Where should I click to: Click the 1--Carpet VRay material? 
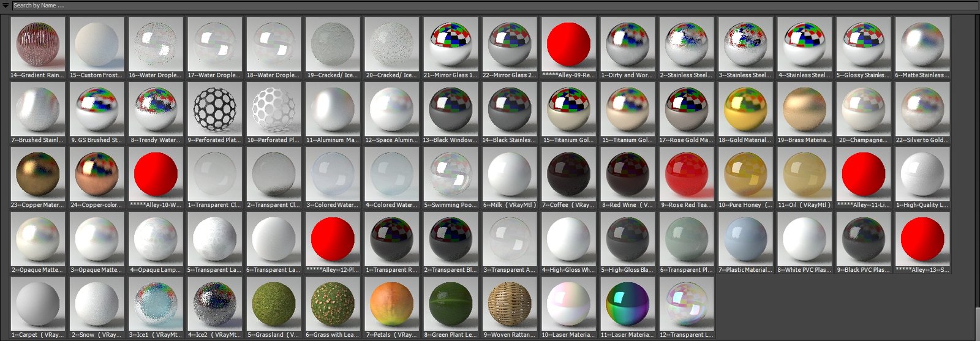click(38, 304)
